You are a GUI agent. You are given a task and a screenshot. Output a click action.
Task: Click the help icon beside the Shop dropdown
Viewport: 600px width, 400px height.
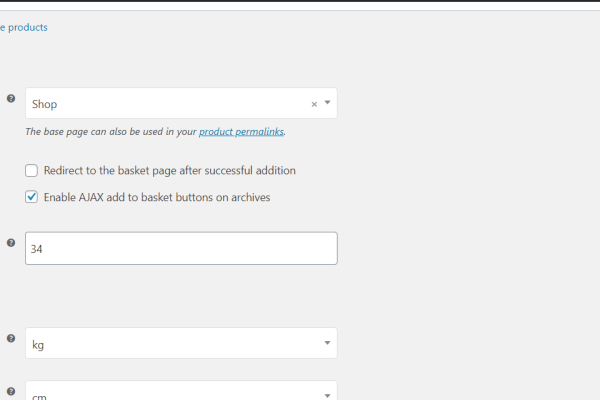[x=11, y=98]
